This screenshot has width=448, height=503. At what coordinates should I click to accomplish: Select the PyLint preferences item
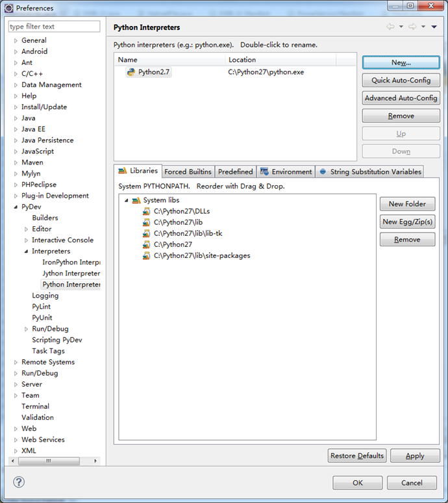(42, 307)
